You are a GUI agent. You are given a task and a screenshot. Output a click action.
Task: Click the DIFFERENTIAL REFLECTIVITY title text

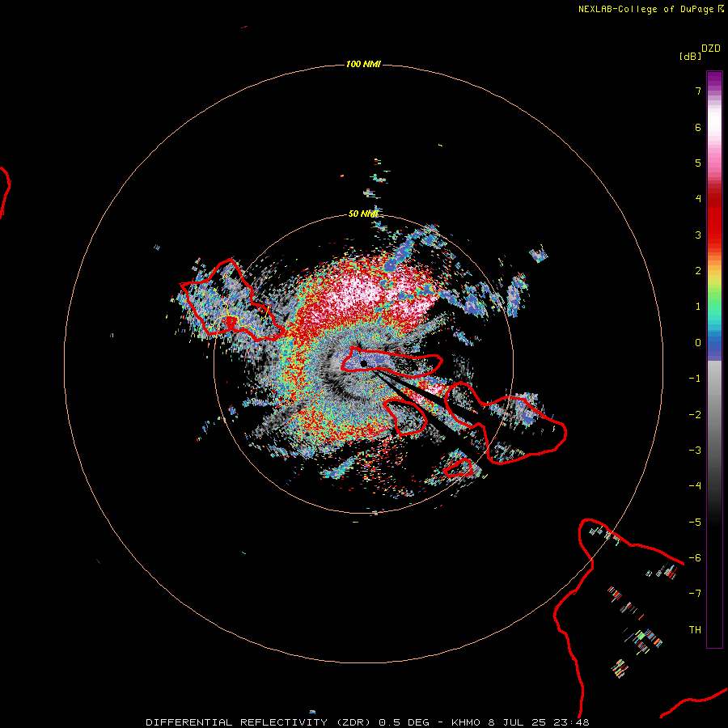coord(237,722)
